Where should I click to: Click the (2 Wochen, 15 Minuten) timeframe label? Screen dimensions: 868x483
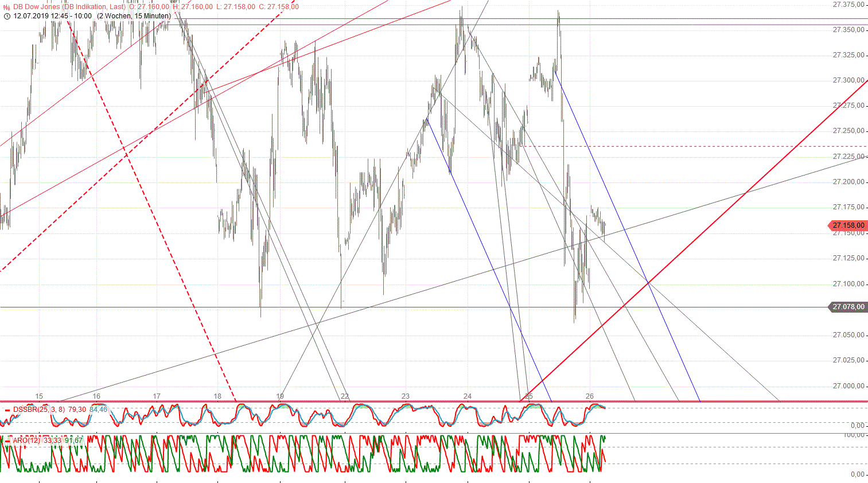pos(134,16)
